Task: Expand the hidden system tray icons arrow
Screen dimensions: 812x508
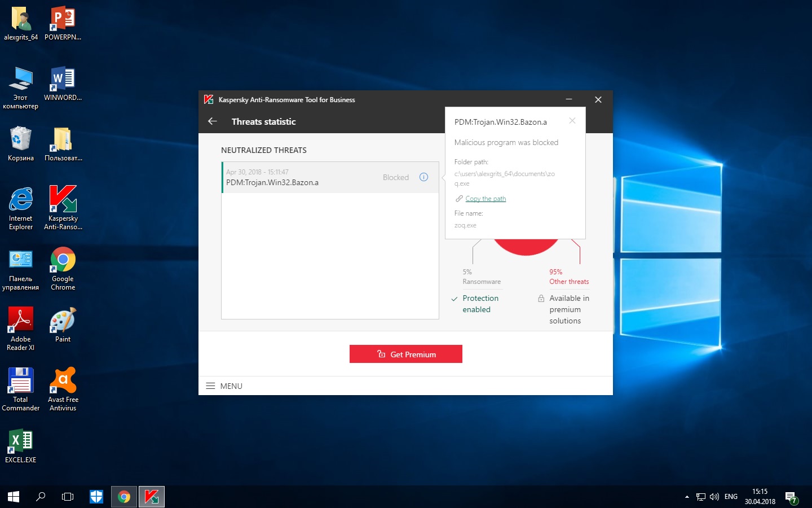Action: (687, 497)
